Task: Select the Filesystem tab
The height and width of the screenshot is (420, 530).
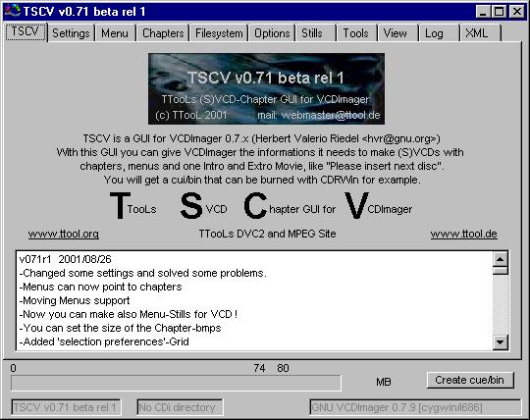Action: click(219, 33)
